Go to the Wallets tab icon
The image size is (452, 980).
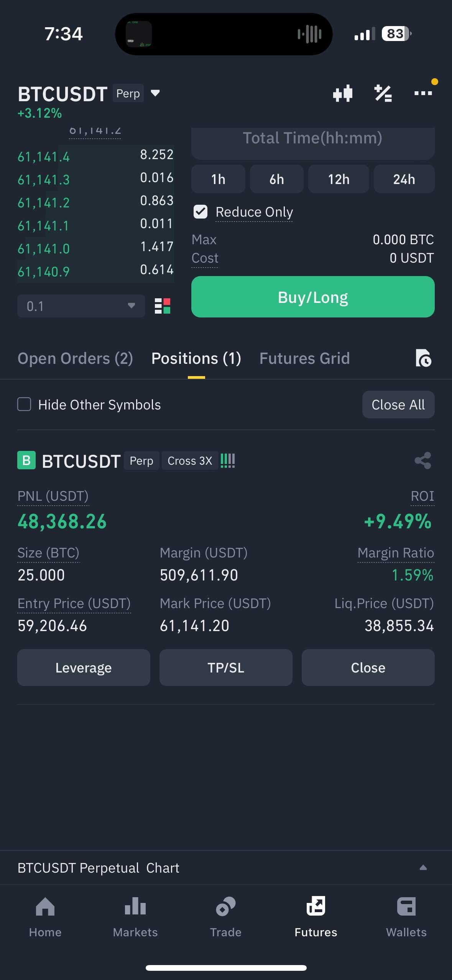tap(406, 908)
